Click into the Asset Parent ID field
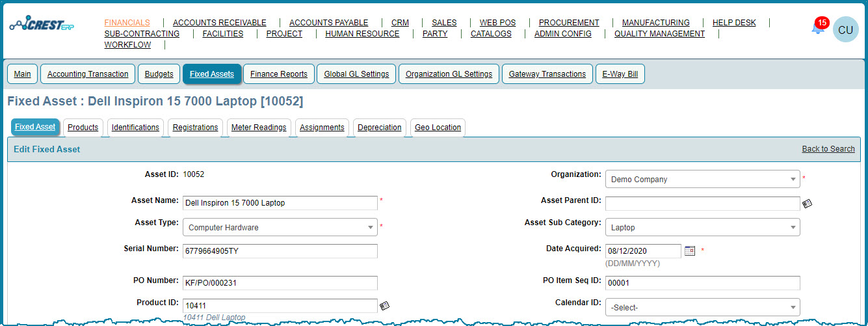 (x=703, y=204)
